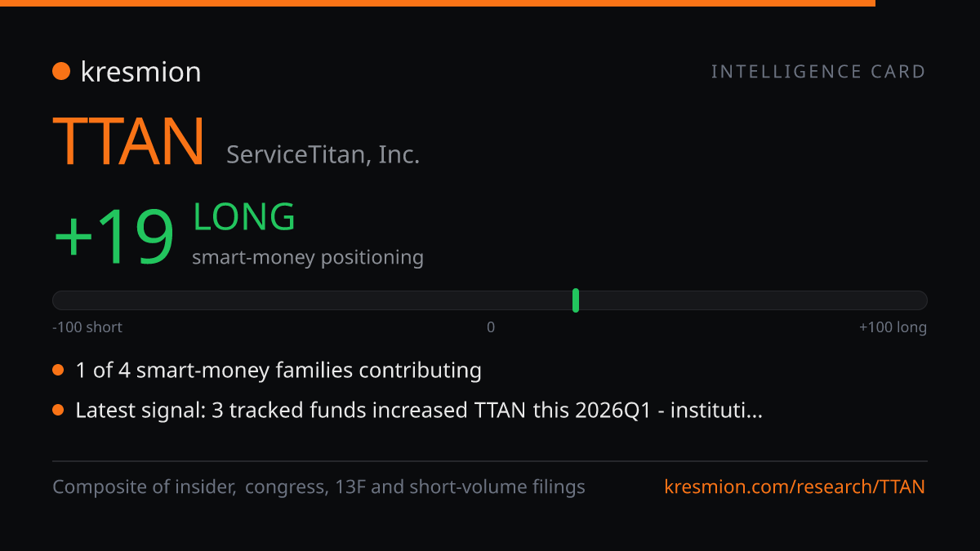The image size is (980, 551).
Task: Click the -100 short scale label
Action: click(x=87, y=327)
